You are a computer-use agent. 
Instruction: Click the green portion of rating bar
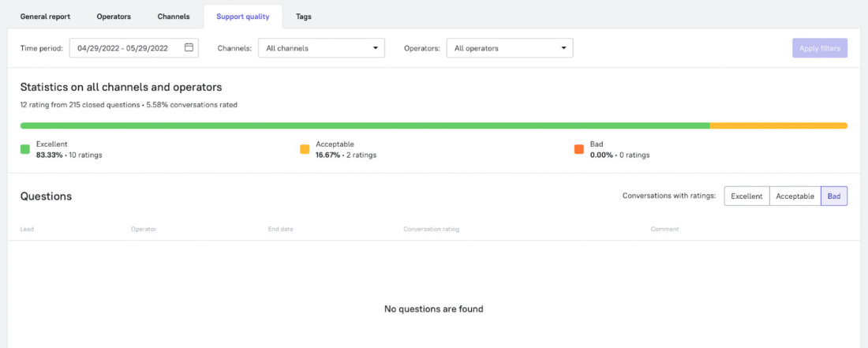coord(365,125)
